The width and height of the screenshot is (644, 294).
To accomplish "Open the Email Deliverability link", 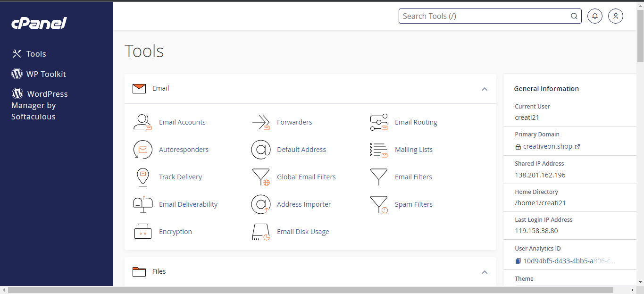I will click(x=188, y=204).
